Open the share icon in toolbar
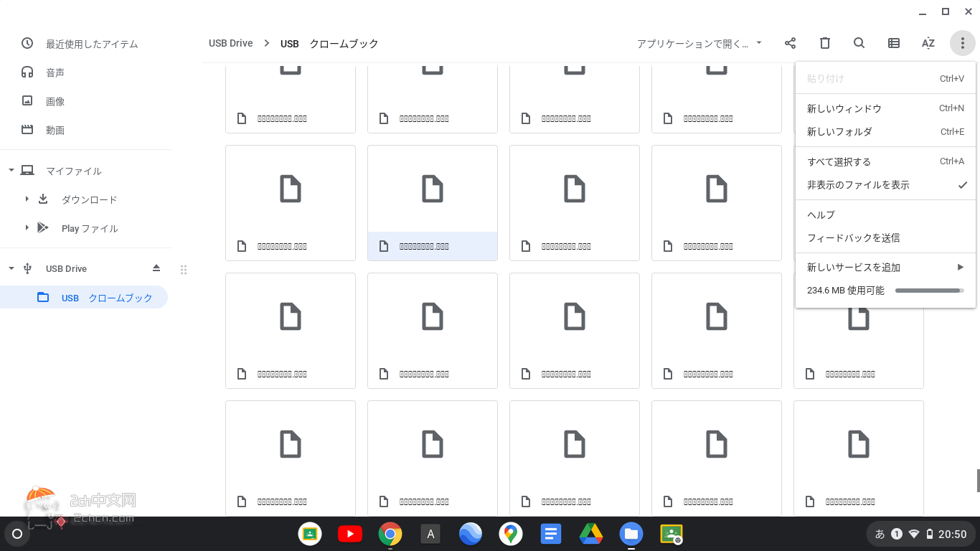Image resolution: width=980 pixels, height=551 pixels. (790, 43)
